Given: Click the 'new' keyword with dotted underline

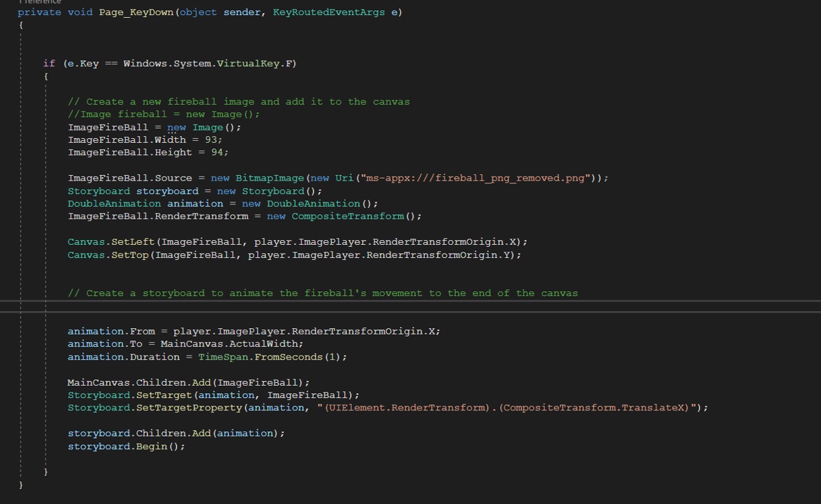Looking at the screenshot, I should tap(177, 127).
